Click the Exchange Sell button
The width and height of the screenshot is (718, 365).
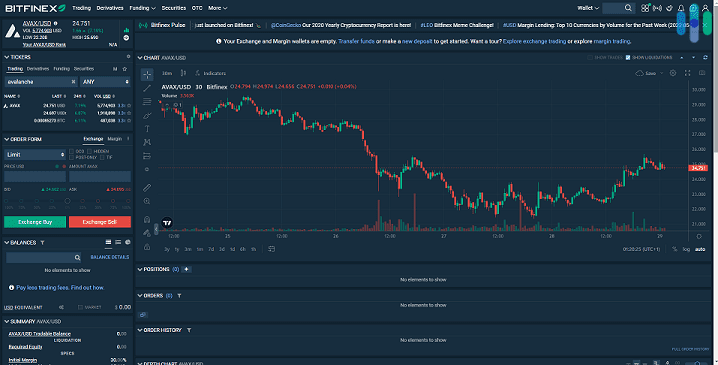point(100,222)
